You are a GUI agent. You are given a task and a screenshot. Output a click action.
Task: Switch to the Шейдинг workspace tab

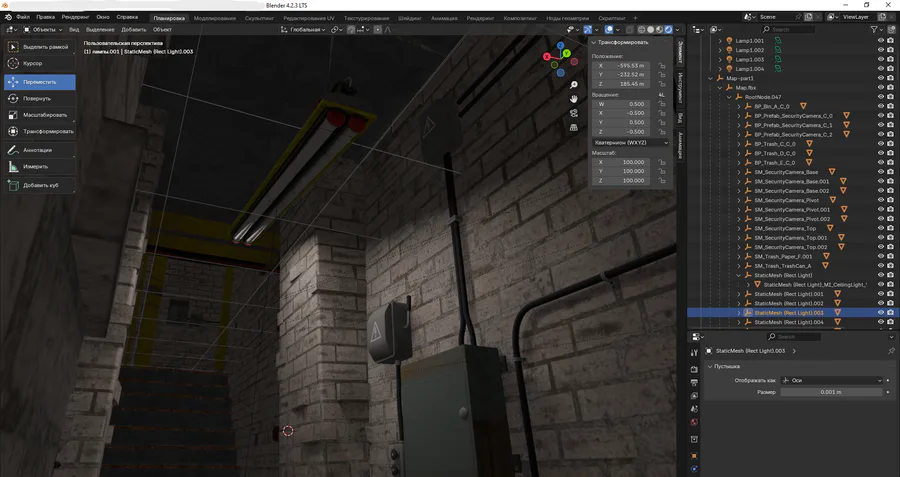(410, 18)
